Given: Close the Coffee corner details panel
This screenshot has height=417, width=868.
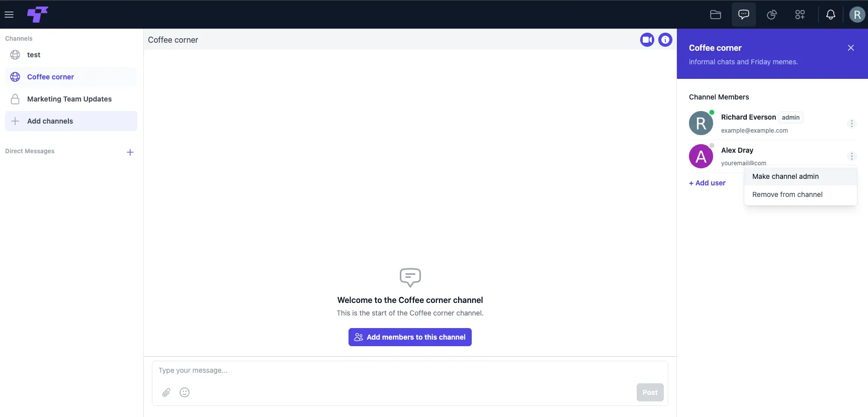Looking at the screenshot, I should point(851,48).
